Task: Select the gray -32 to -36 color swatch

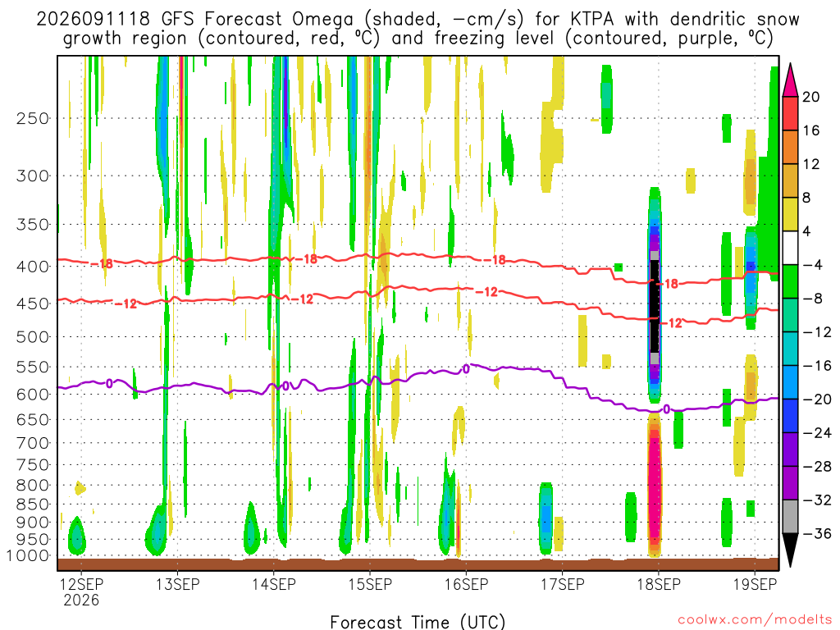Action: pos(790,517)
